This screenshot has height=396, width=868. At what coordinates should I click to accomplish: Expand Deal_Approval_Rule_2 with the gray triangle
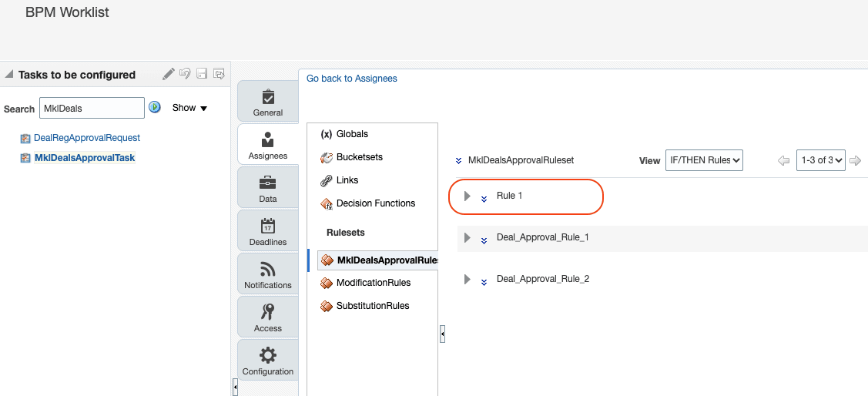click(x=468, y=279)
